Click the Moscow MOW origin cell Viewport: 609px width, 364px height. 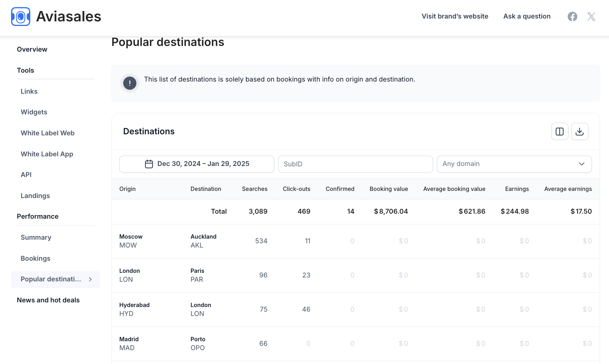click(x=131, y=241)
